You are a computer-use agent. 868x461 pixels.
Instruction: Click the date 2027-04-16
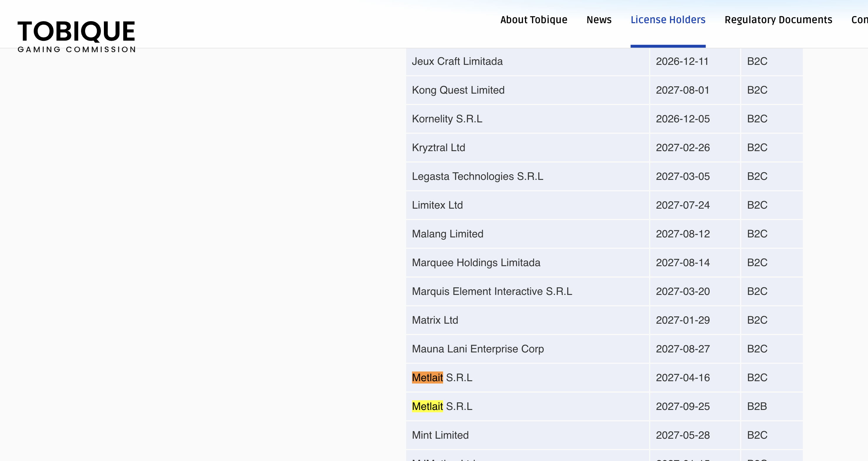click(683, 377)
